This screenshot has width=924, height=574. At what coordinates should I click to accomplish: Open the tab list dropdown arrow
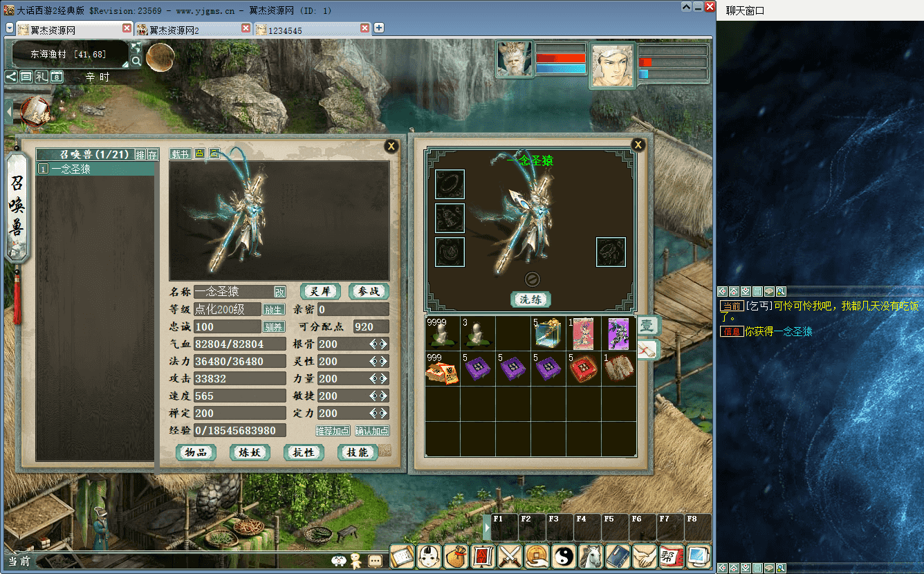10,28
